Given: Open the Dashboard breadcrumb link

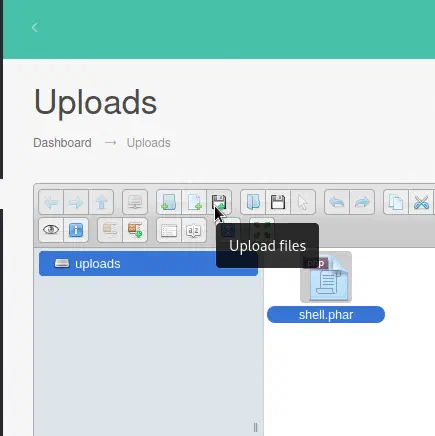Looking at the screenshot, I should (62, 143).
